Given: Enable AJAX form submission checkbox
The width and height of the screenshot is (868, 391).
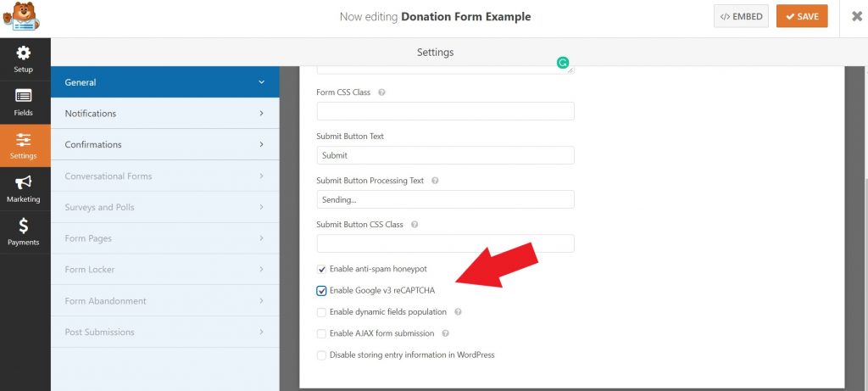Looking at the screenshot, I should [321, 333].
